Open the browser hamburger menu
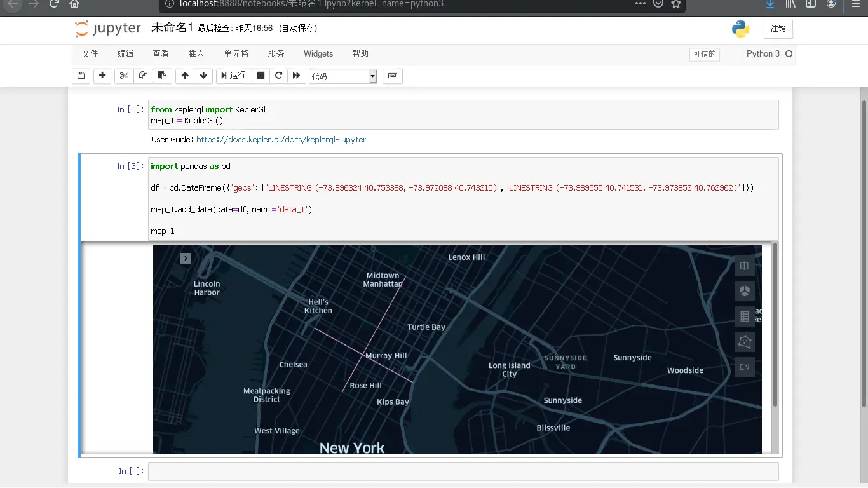Viewport: 868px width, 488px height. 855,4
